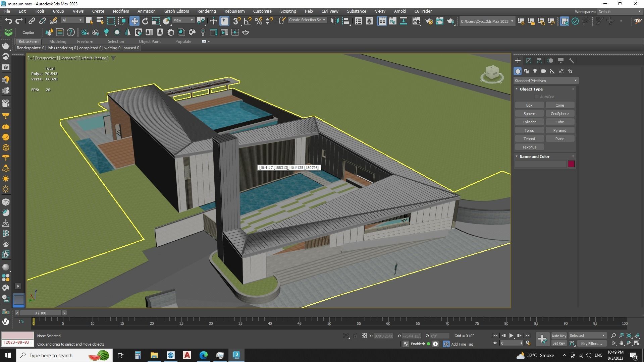Open Render Setup icon

pyautogui.click(x=429, y=21)
